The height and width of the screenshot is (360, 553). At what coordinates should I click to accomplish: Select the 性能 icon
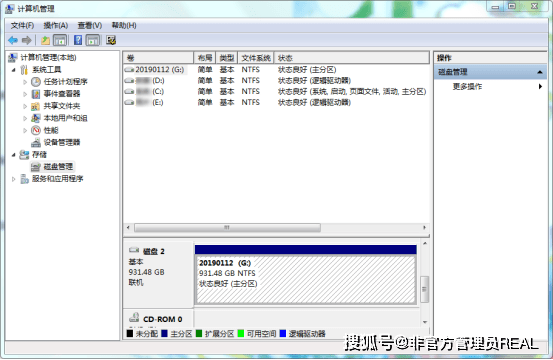pos(36,130)
